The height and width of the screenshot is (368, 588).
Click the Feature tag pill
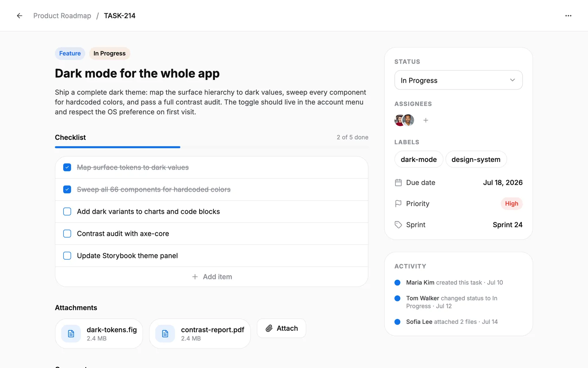pos(70,53)
